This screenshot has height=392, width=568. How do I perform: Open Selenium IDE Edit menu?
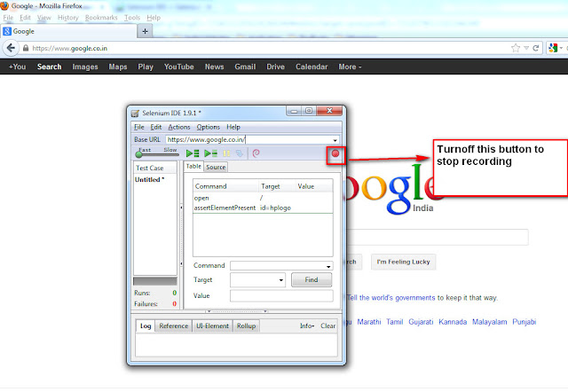156,127
